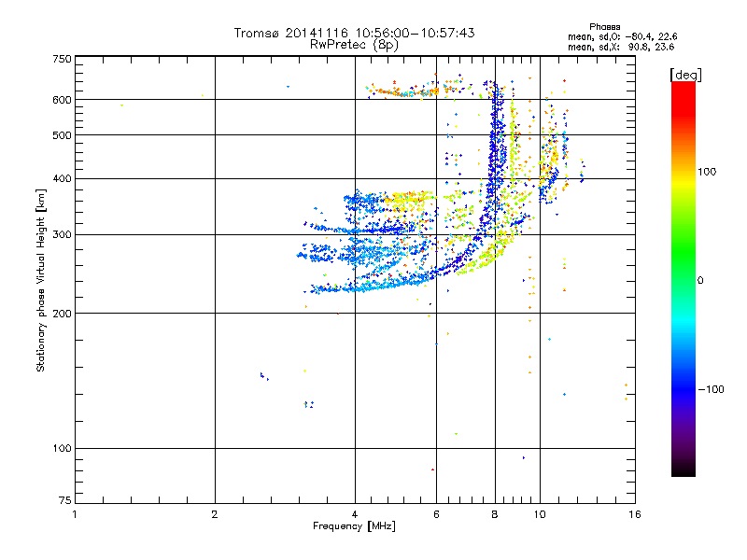Image resolution: width=747 pixels, height=560 pixels.
Task: Click the 'mean, sd,X: 90.8, 23.6' line
Action: [x=621, y=47]
